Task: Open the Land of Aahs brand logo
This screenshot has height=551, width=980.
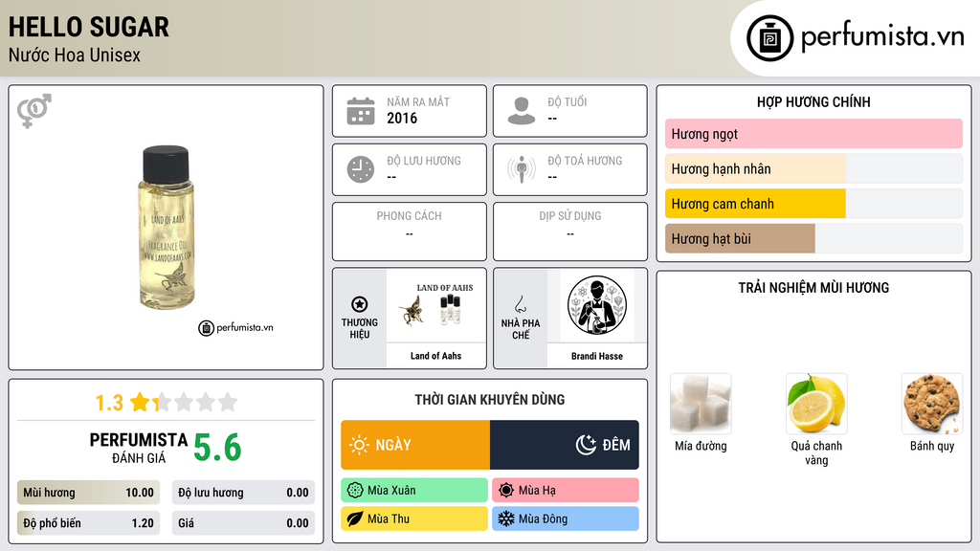Action: (x=435, y=306)
